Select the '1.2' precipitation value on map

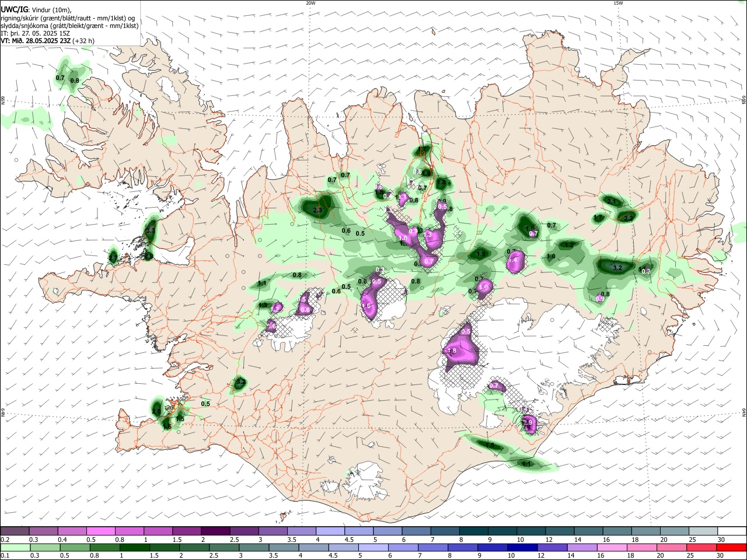click(570, 246)
